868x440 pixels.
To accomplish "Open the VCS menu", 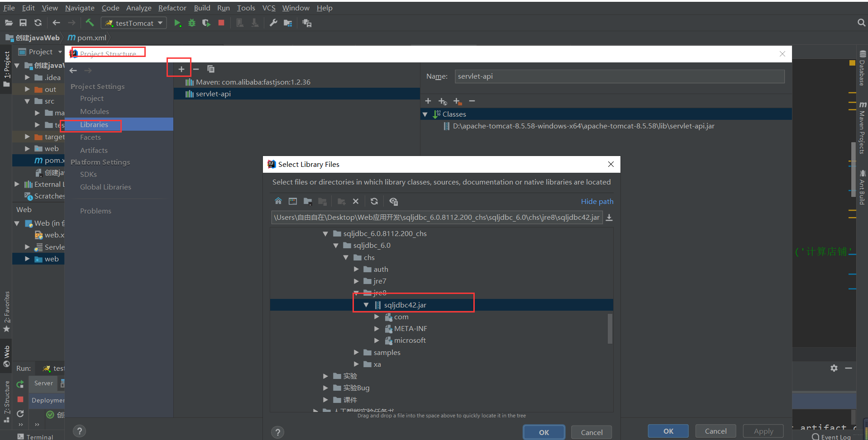I will coord(269,8).
